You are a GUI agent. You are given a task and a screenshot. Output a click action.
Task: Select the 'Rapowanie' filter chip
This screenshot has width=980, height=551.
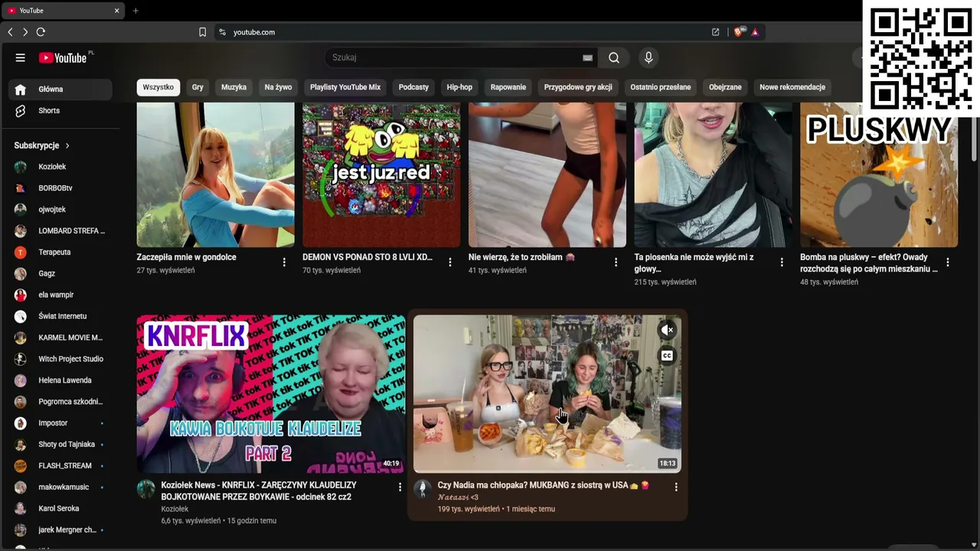[x=508, y=87]
